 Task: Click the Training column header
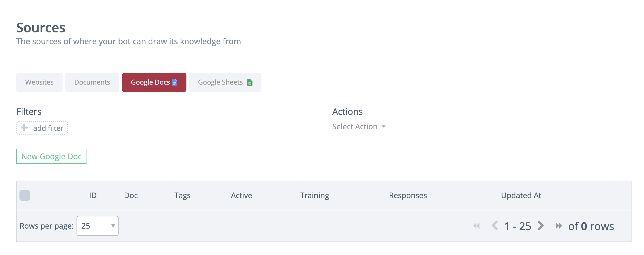(x=314, y=195)
